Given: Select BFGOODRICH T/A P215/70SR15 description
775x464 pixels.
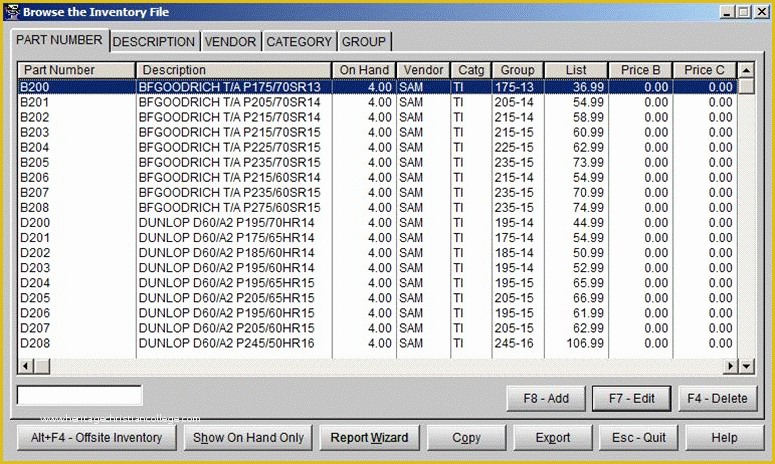Looking at the screenshot, I should coord(229,132).
